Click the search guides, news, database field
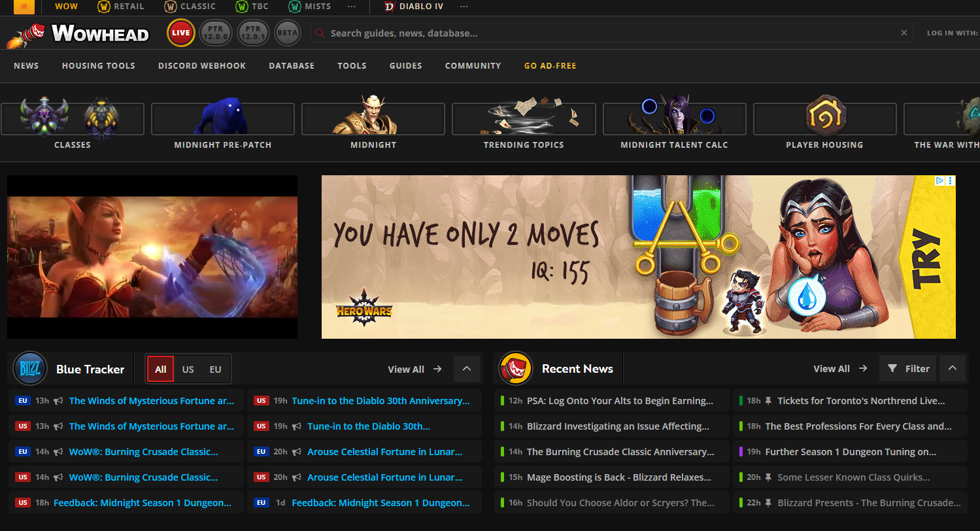 click(612, 33)
